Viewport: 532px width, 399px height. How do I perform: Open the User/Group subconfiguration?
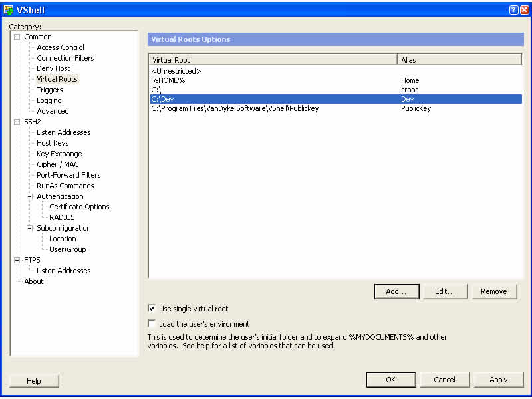point(68,249)
